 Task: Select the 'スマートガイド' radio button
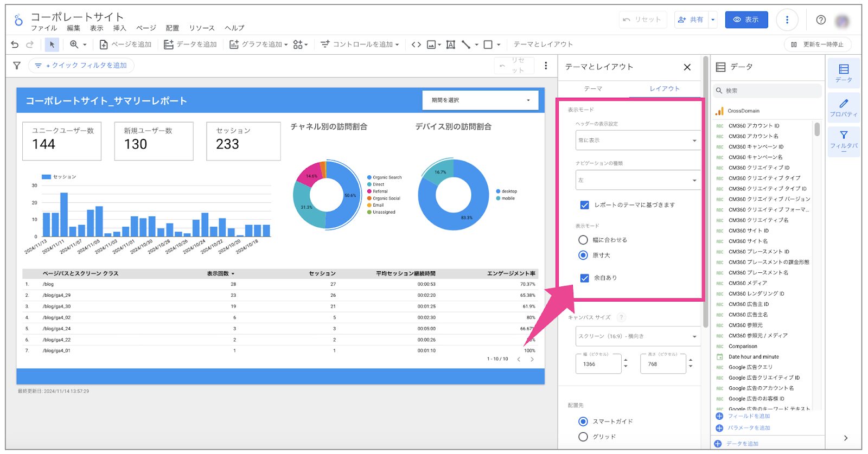click(x=583, y=421)
